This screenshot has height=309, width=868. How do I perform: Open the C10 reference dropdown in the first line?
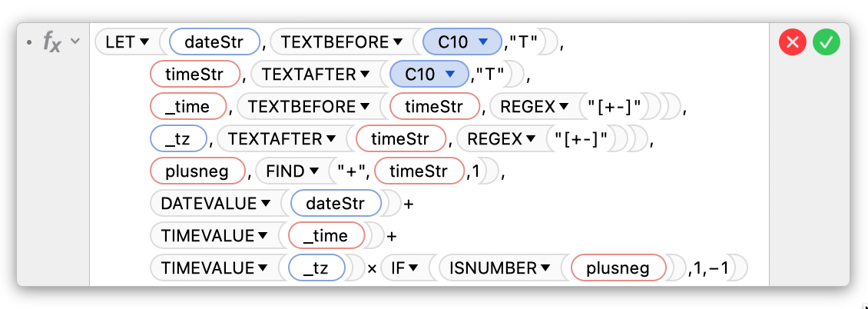482,43
